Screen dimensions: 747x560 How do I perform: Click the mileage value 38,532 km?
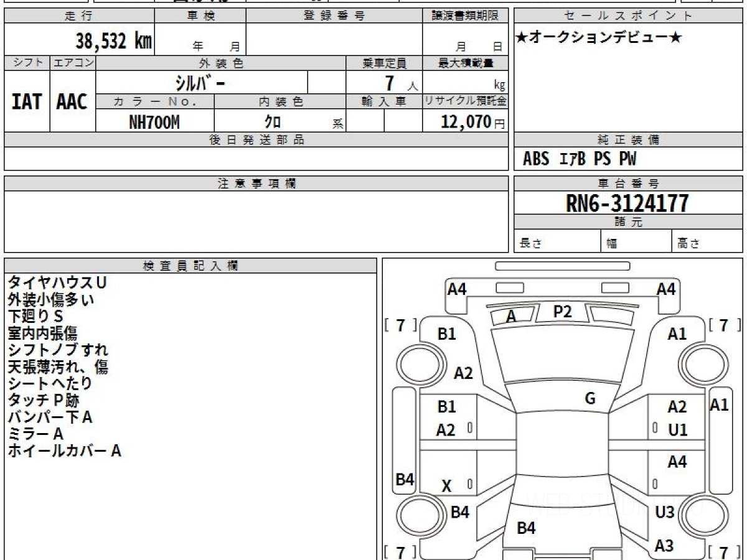114,41
